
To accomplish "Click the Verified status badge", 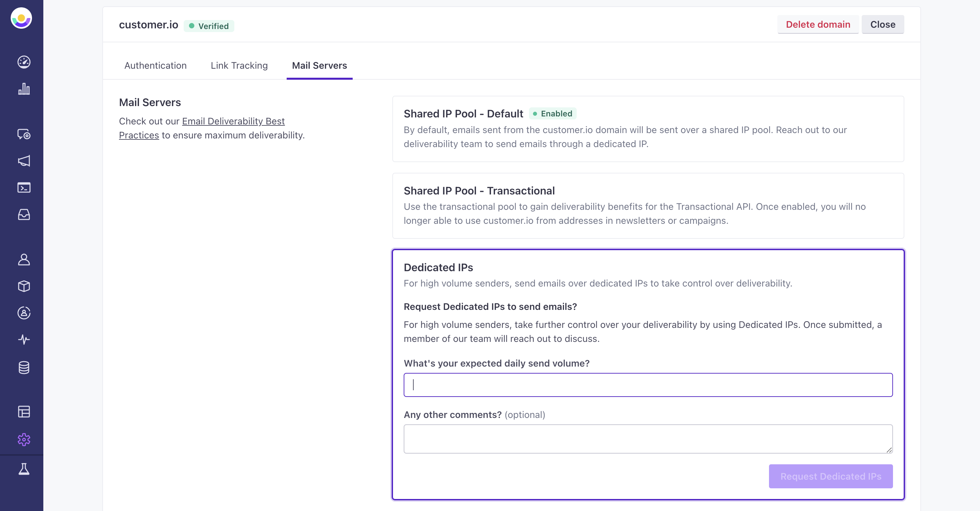I will coord(209,26).
